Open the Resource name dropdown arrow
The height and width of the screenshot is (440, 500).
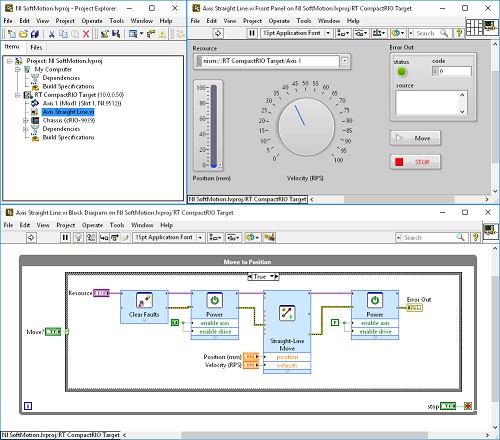coord(345,61)
